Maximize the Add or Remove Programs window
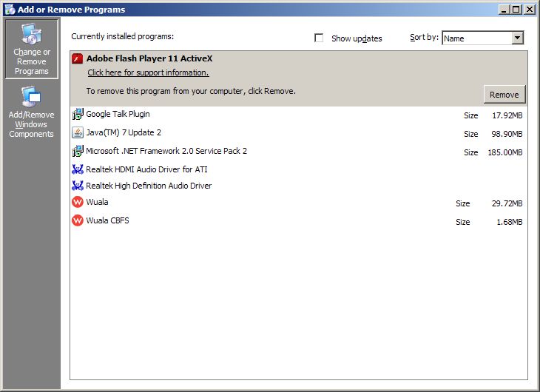Image resolution: width=540 pixels, height=392 pixels. click(516, 10)
